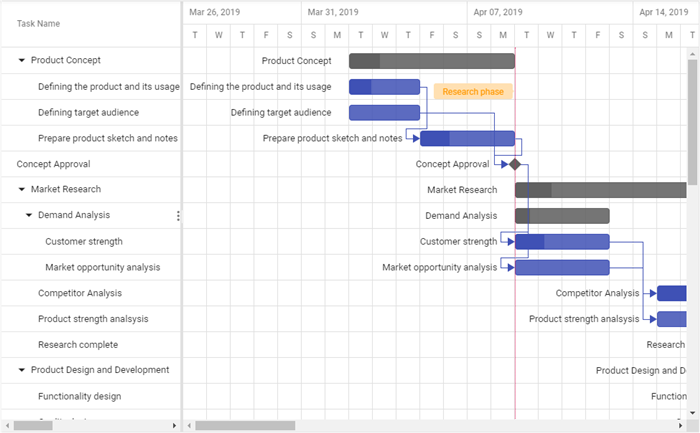
Task: Collapse the Demand Analysis subgroup
Action: coord(29,215)
